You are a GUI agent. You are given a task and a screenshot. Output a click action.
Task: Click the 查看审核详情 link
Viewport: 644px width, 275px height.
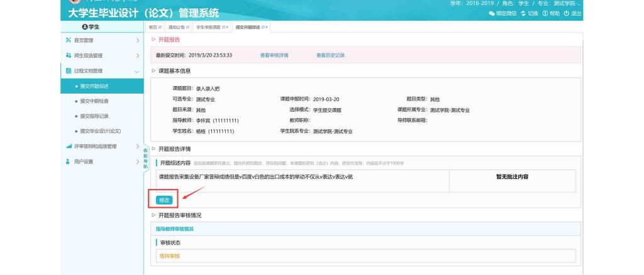point(274,55)
